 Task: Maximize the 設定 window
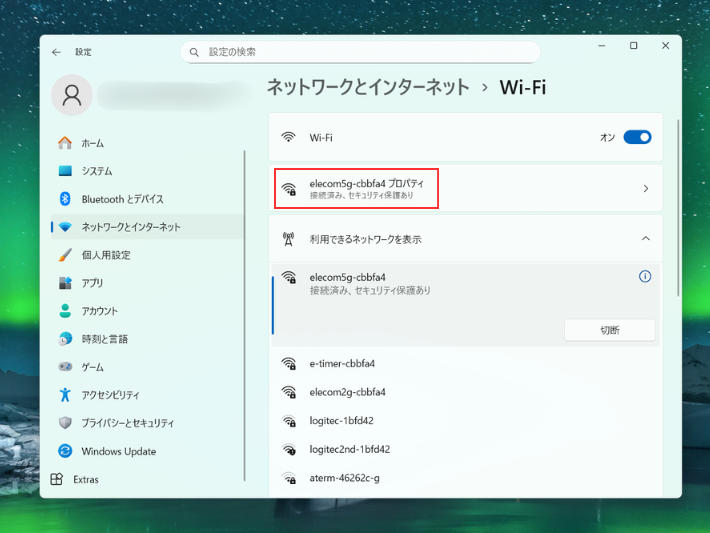click(x=633, y=46)
